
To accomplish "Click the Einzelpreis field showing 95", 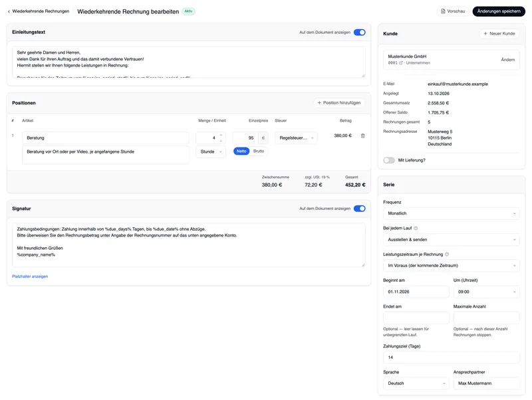I will coord(245,138).
